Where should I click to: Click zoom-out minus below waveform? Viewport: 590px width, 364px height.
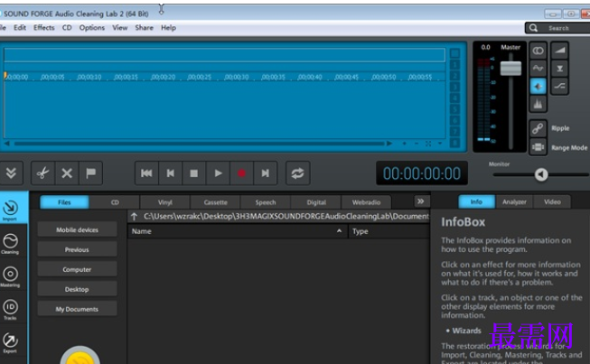[x=417, y=144]
